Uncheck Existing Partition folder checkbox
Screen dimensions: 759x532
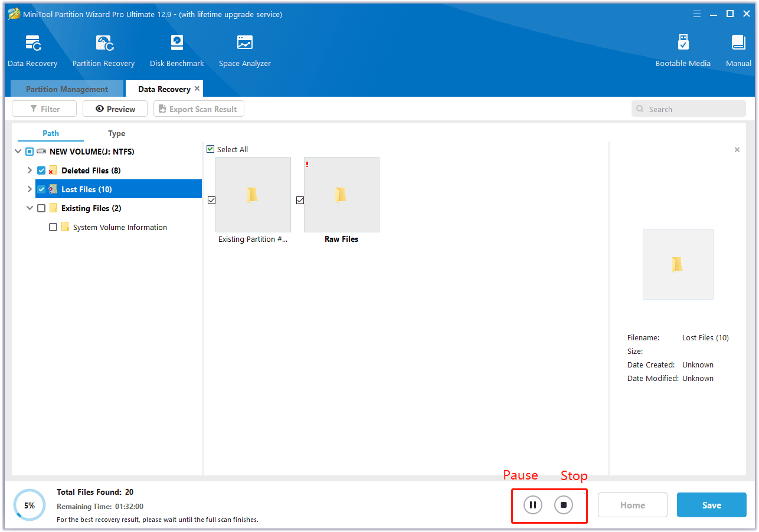tap(212, 201)
